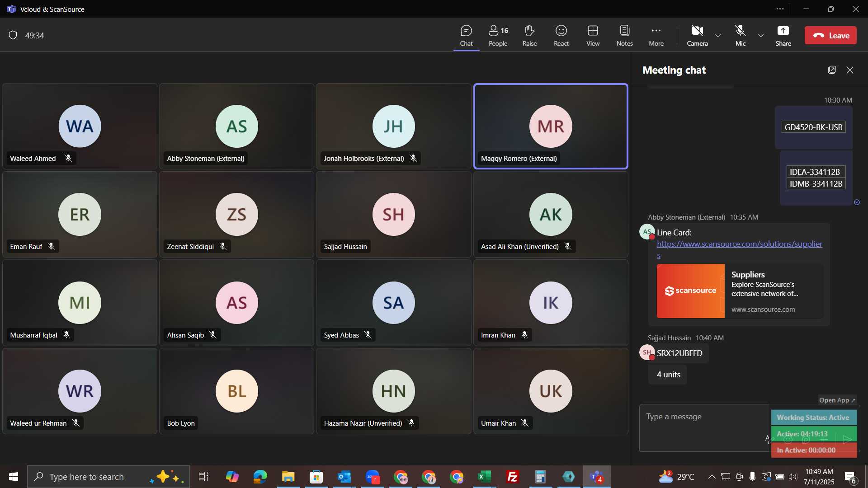Pop out the Meeting chat panel
The height and width of the screenshot is (488, 868).
(832, 70)
